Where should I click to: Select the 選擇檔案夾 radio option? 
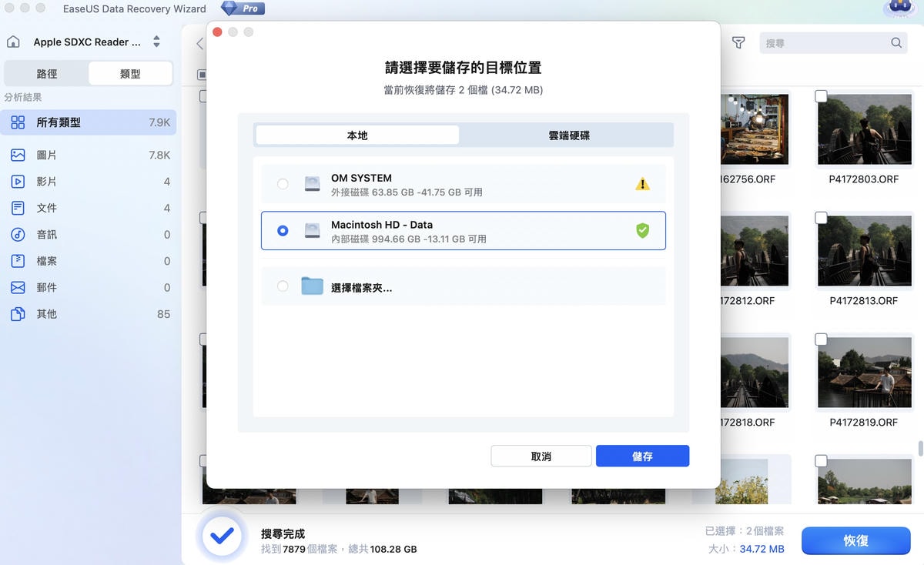[283, 286]
